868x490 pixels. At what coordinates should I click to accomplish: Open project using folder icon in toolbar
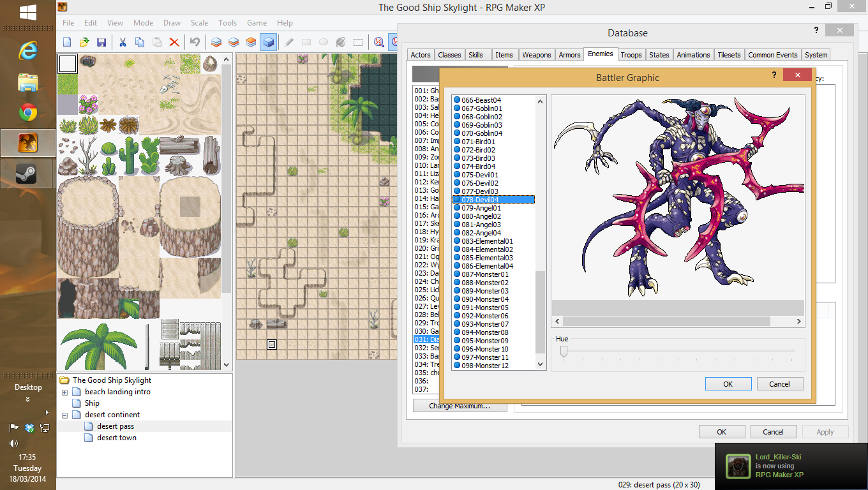tap(84, 42)
